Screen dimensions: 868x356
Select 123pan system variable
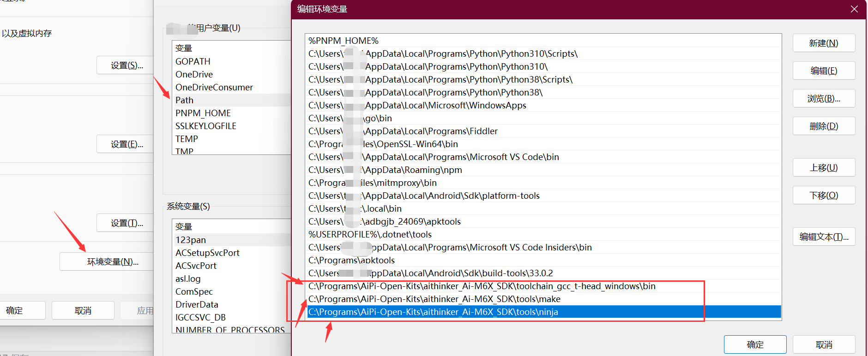pyautogui.click(x=232, y=240)
